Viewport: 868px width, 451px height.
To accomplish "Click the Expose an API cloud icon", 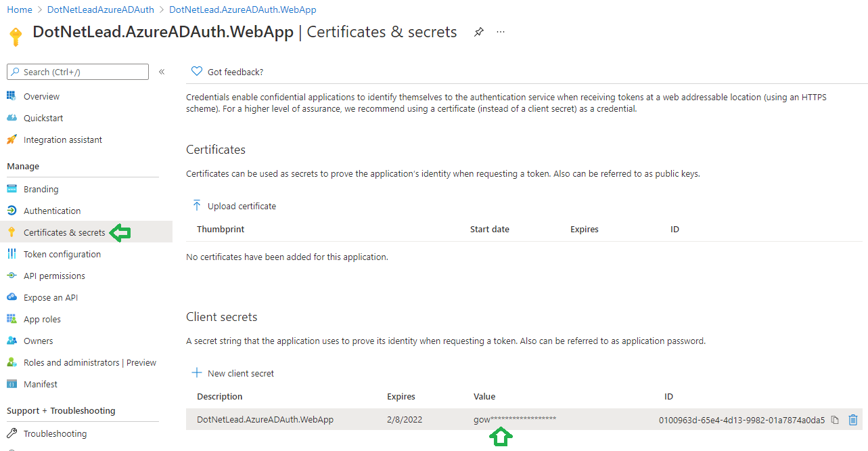I will pyautogui.click(x=11, y=297).
